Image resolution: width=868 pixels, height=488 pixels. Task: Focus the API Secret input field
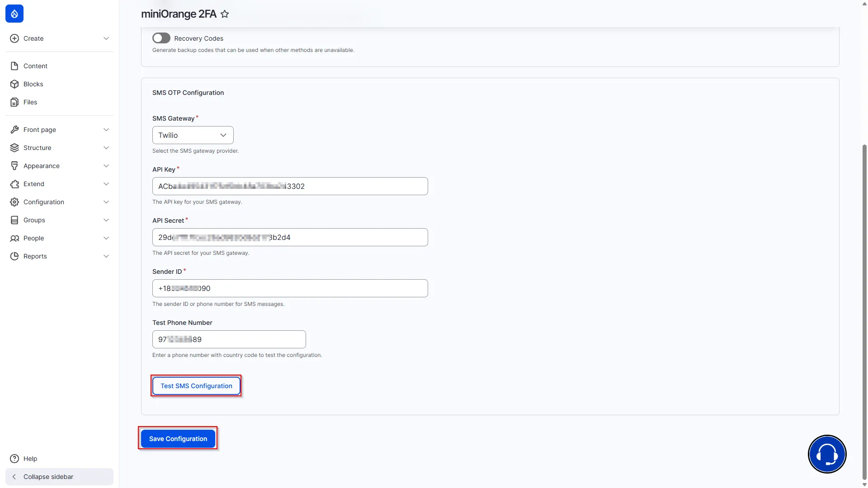[x=290, y=237]
